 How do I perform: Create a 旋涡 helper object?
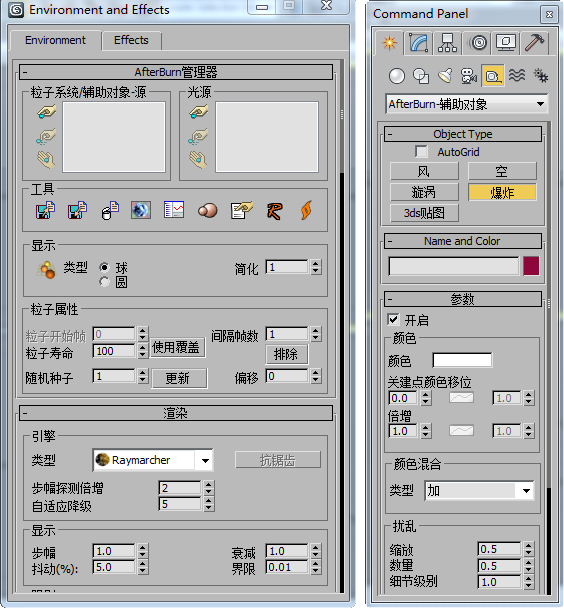(x=424, y=192)
